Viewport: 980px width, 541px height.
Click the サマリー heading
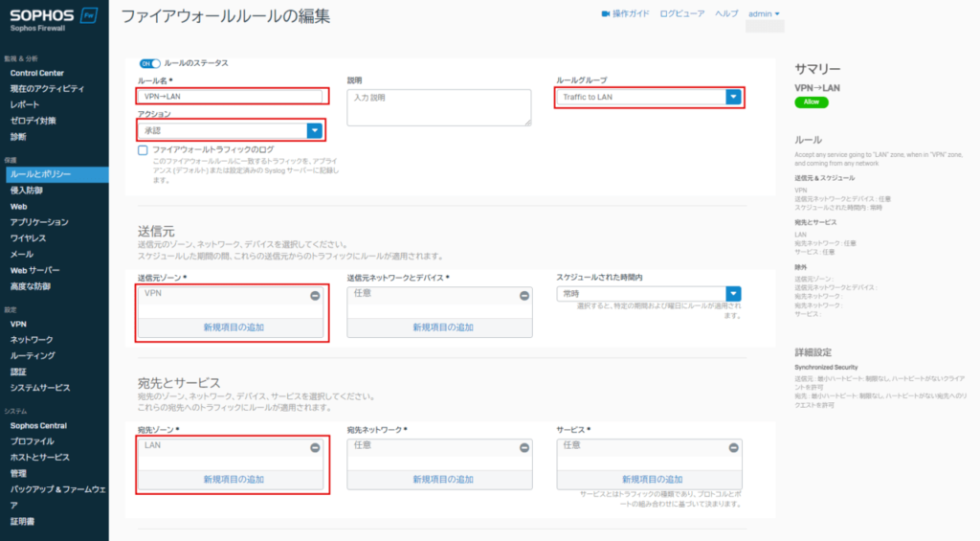817,69
